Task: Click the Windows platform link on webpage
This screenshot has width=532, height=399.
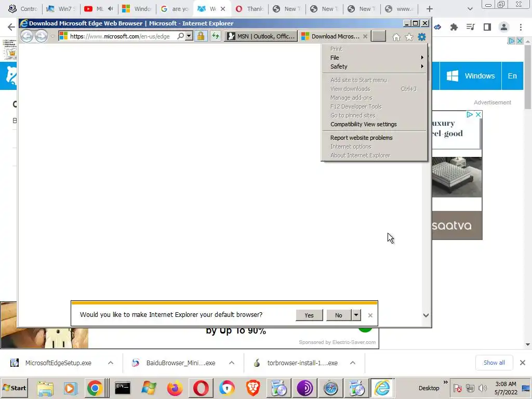Action: point(470,76)
